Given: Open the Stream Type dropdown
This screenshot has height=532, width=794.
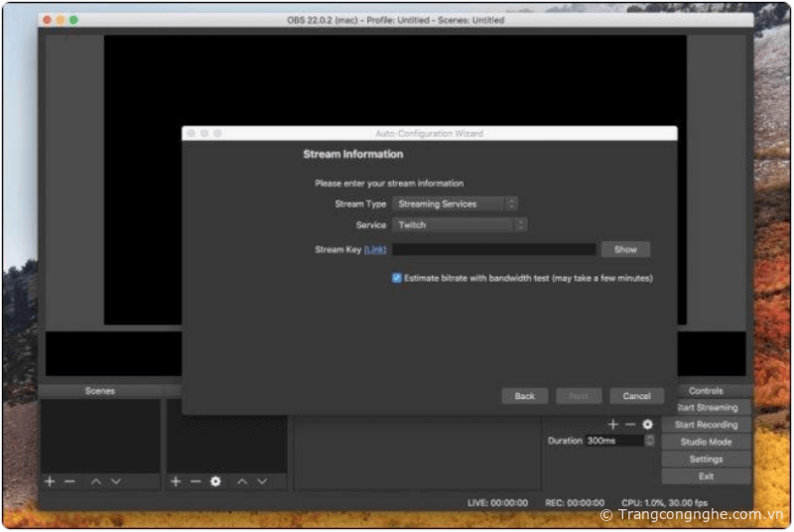Looking at the screenshot, I should pos(455,203).
